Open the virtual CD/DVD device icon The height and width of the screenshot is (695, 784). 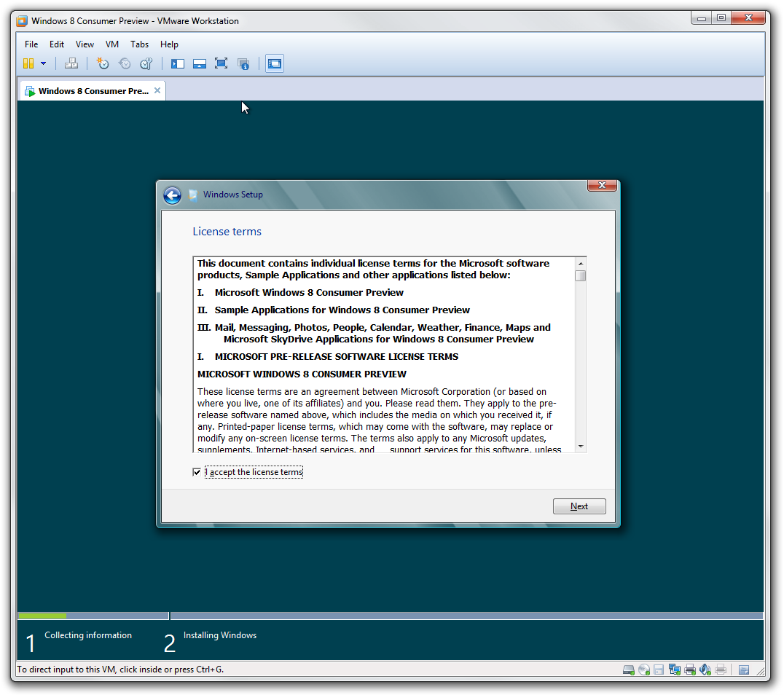(x=644, y=669)
